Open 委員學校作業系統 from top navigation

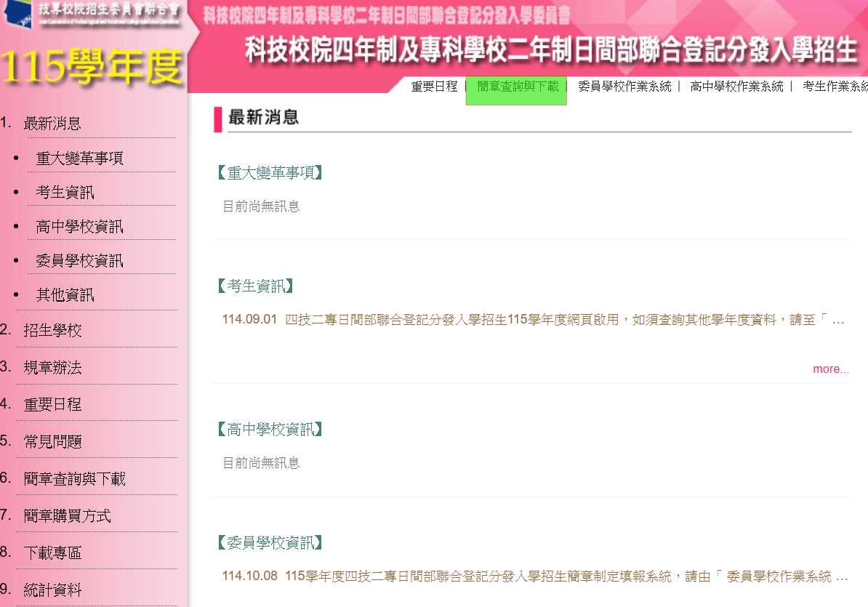coord(624,87)
